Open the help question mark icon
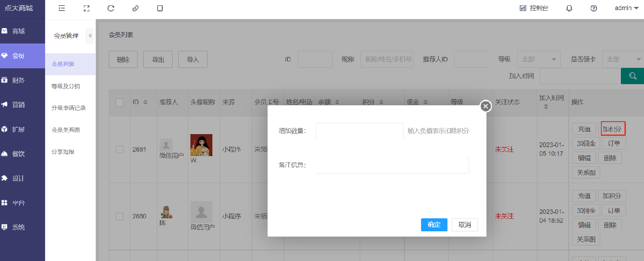Viewport: 644px width, 261px height. pyautogui.click(x=594, y=8)
